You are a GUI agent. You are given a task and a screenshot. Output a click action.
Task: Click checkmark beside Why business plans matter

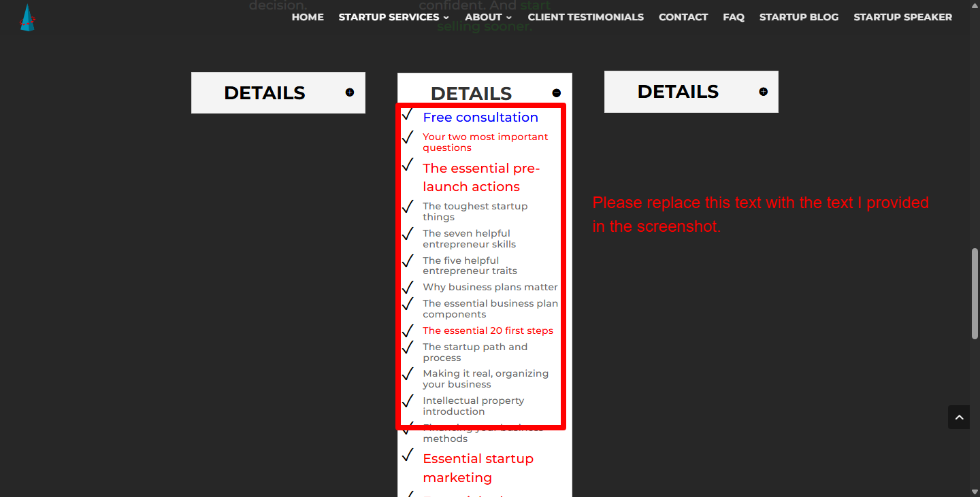[408, 288]
